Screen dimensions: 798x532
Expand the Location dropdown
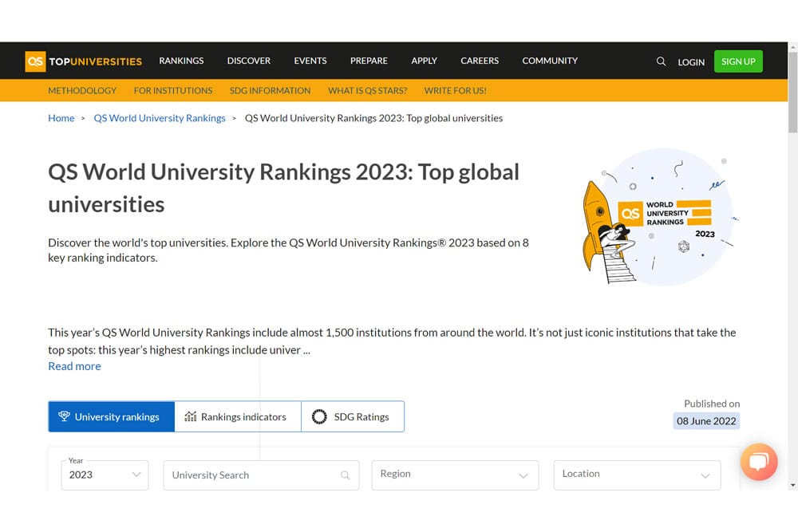coord(636,475)
